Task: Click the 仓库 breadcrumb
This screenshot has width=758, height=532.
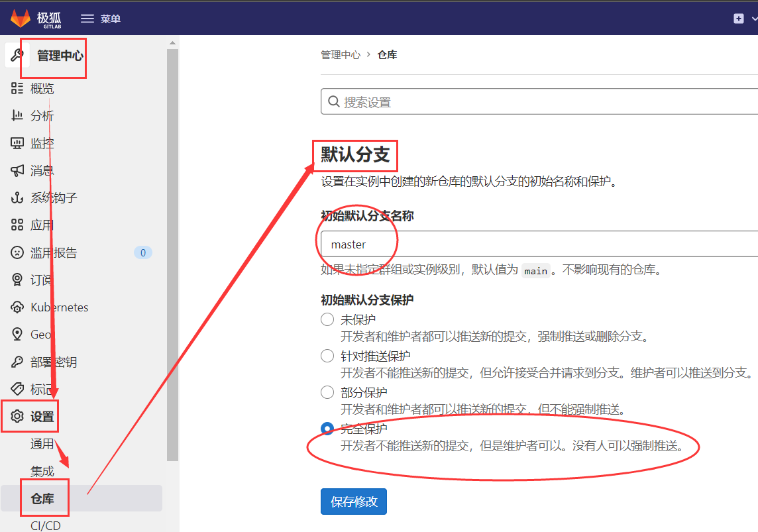Action: 387,54
